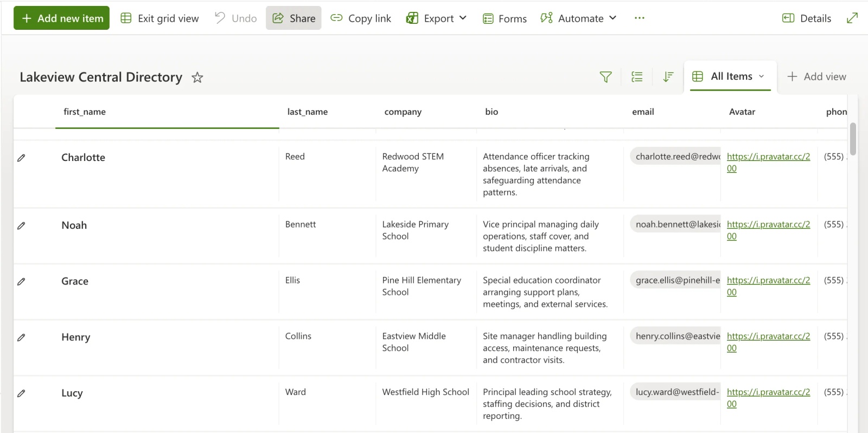Select the Principal leading school strategy cell
The width and height of the screenshot is (868, 433).
[550, 403]
